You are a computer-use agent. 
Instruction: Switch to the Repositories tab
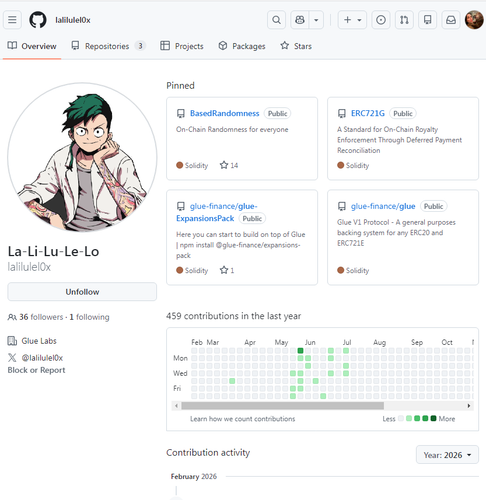click(x=108, y=46)
